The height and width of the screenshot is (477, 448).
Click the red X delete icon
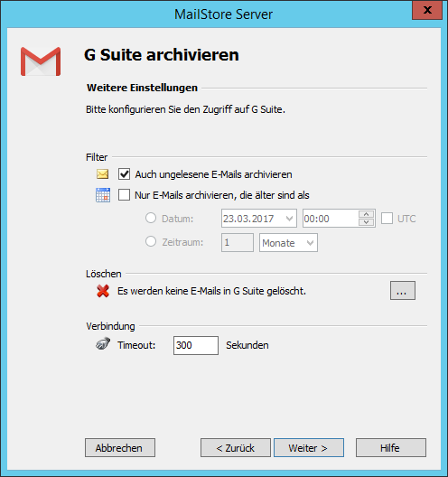tap(103, 291)
